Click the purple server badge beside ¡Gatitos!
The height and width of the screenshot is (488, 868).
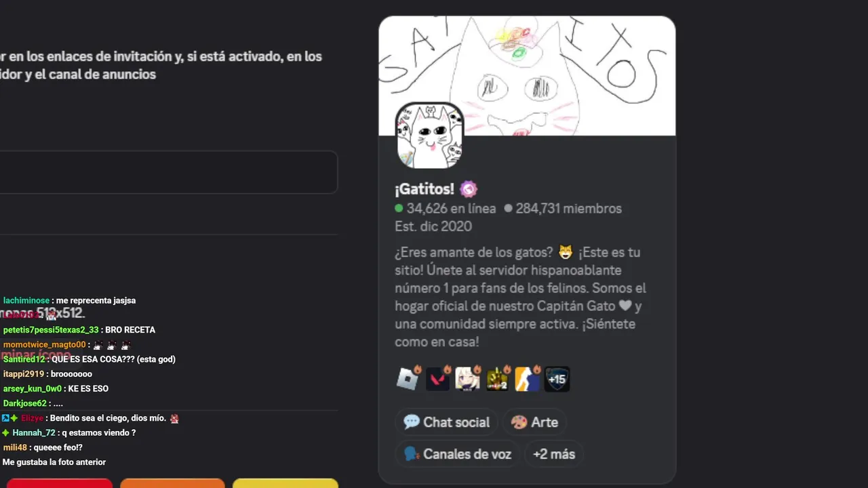[x=469, y=189]
